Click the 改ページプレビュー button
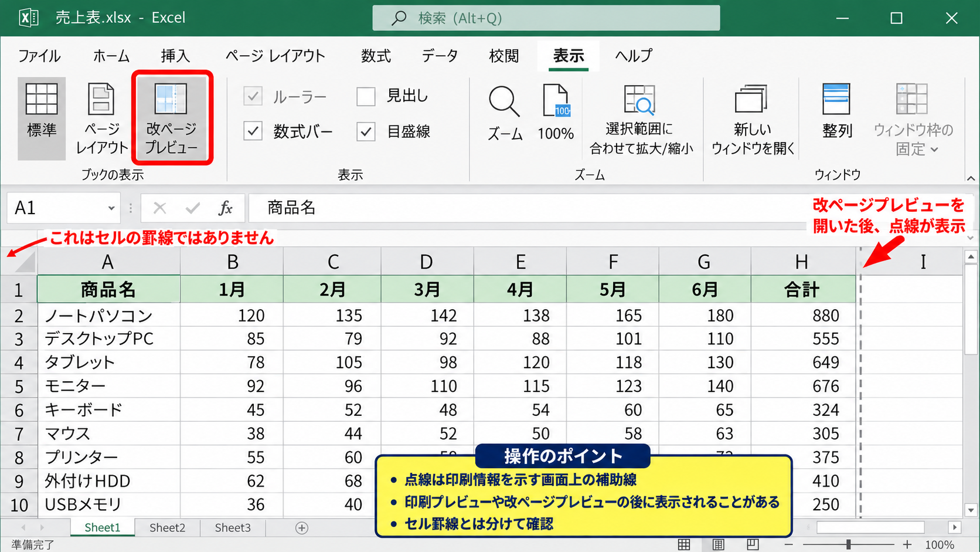This screenshot has width=980, height=552. (x=171, y=118)
